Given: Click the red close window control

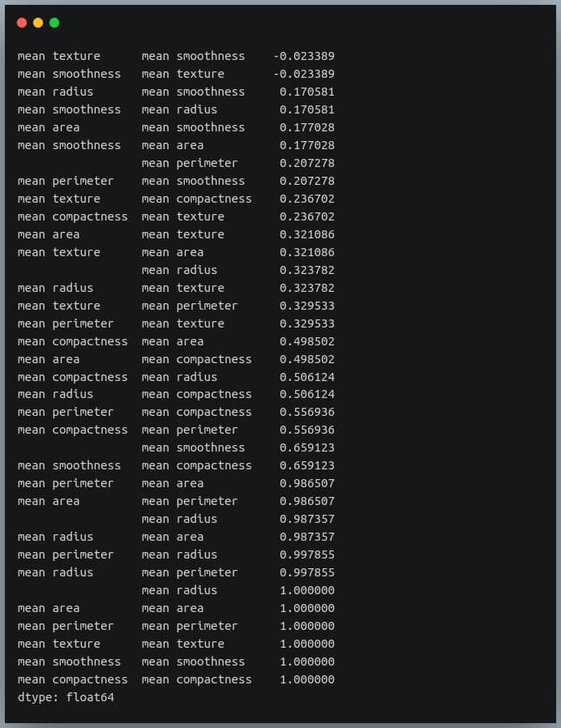Looking at the screenshot, I should click(22, 23).
